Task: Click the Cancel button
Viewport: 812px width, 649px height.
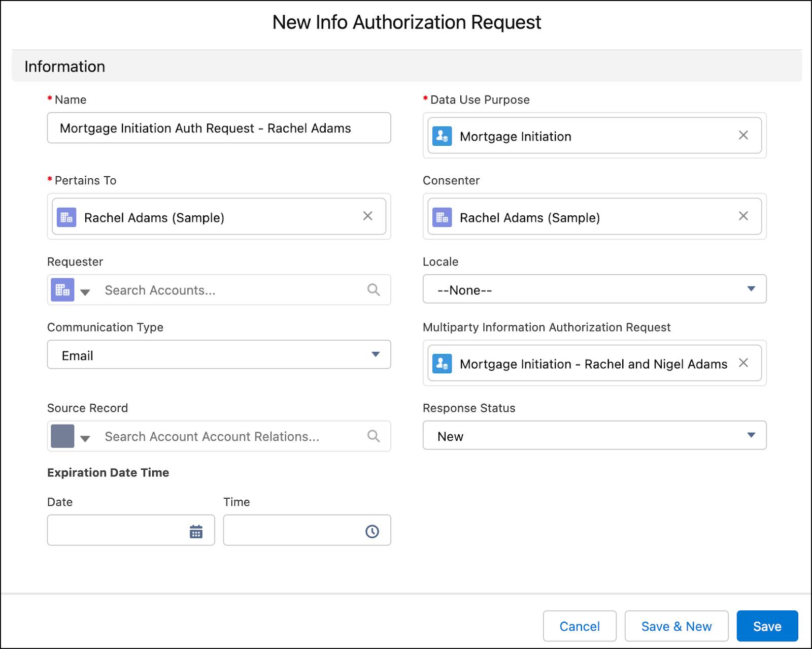Action: pyautogui.click(x=580, y=626)
